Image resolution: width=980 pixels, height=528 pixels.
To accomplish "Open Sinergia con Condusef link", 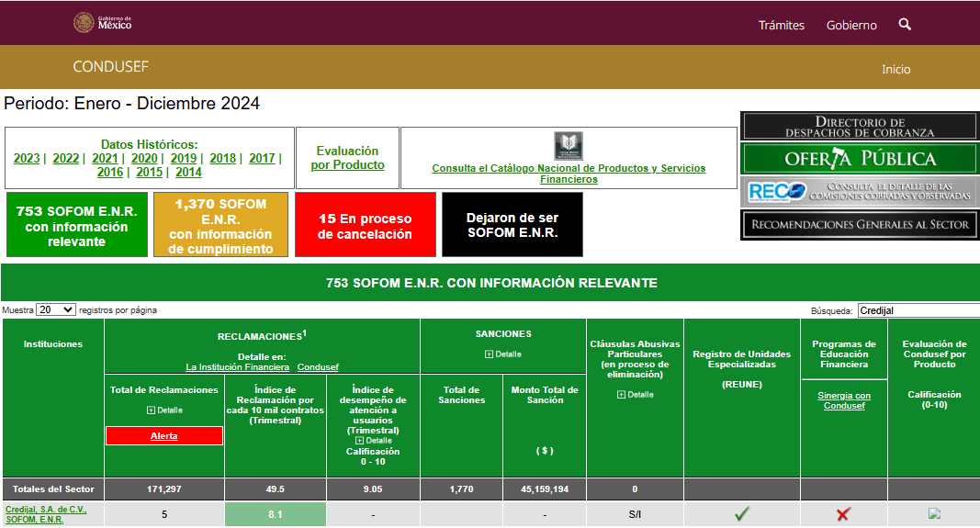I will click(x=844, y=400).
